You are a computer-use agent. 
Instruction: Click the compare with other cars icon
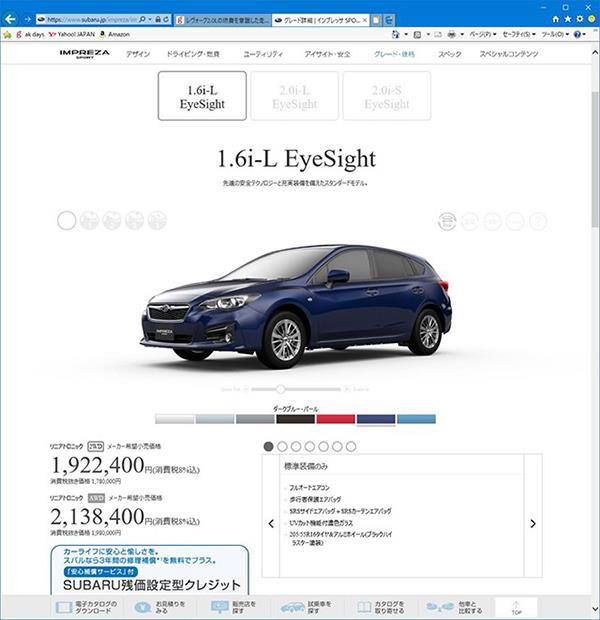(440, 607)
